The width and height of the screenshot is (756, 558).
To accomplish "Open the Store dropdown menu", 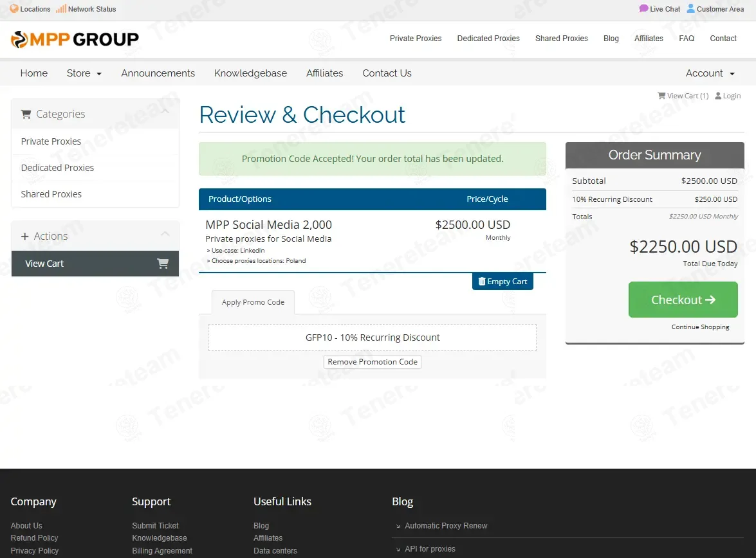I will click(x=84, y=73).
